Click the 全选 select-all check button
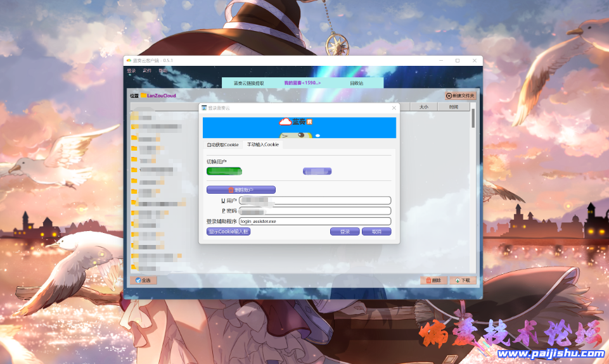The image size is (609, 364). click(x=143, y=280)
